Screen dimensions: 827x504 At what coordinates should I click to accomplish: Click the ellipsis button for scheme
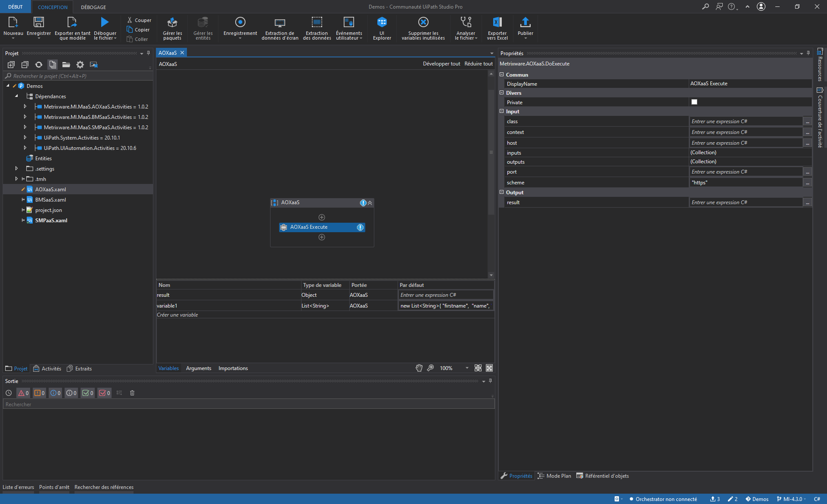point(808,183)
